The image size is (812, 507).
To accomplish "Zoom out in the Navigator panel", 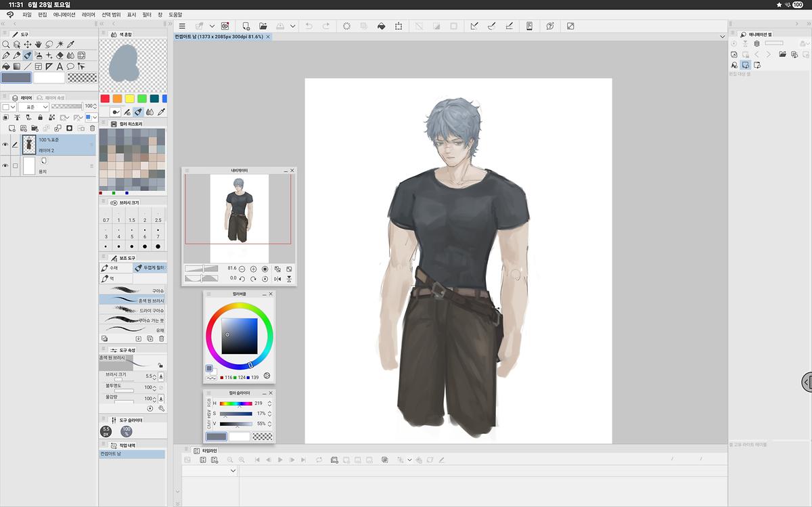I will pos(242,269).
